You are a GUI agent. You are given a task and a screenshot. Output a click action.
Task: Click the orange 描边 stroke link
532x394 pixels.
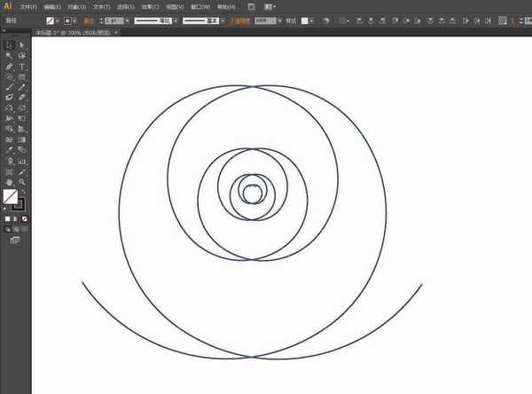[x=89, y=20]
